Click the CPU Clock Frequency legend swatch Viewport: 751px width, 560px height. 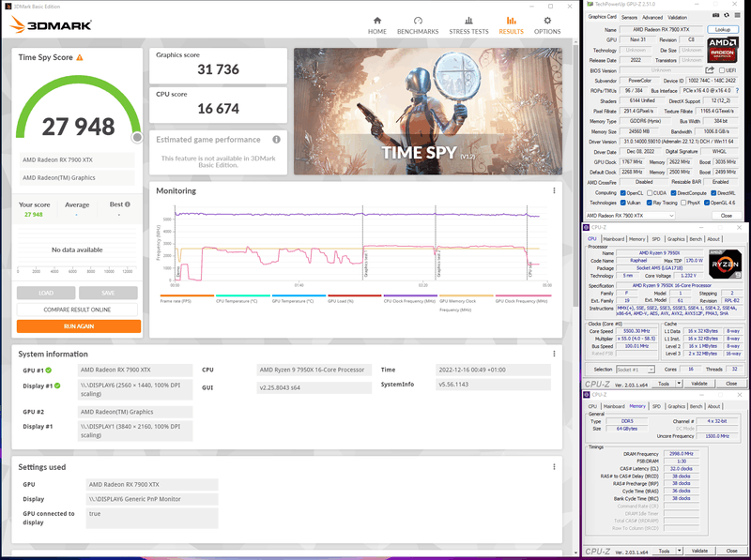pos(410,295)
